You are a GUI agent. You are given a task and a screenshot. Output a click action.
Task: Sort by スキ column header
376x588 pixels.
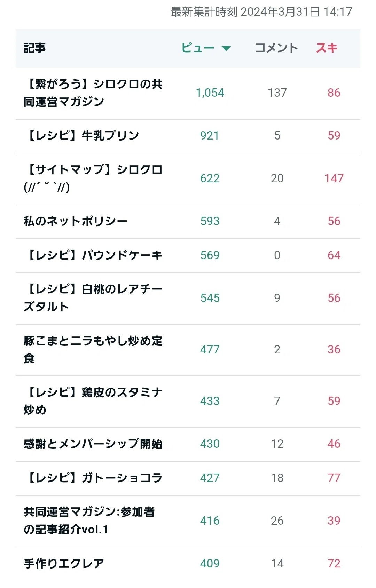click(x=327, y=48)
